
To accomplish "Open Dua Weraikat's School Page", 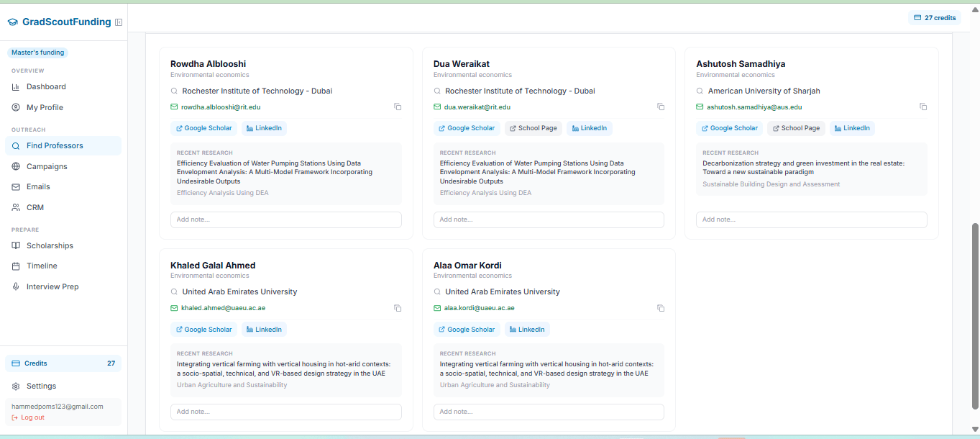I will pos(533,128).
